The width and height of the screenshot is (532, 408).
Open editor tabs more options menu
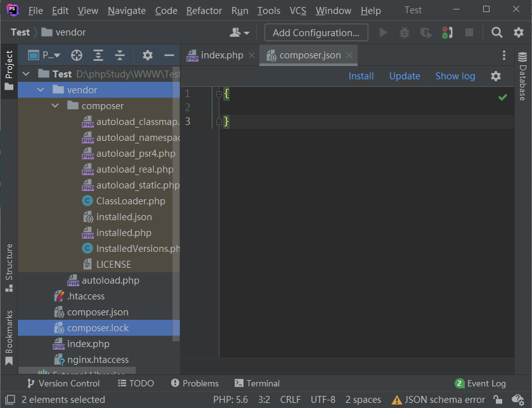coord(504,55)
